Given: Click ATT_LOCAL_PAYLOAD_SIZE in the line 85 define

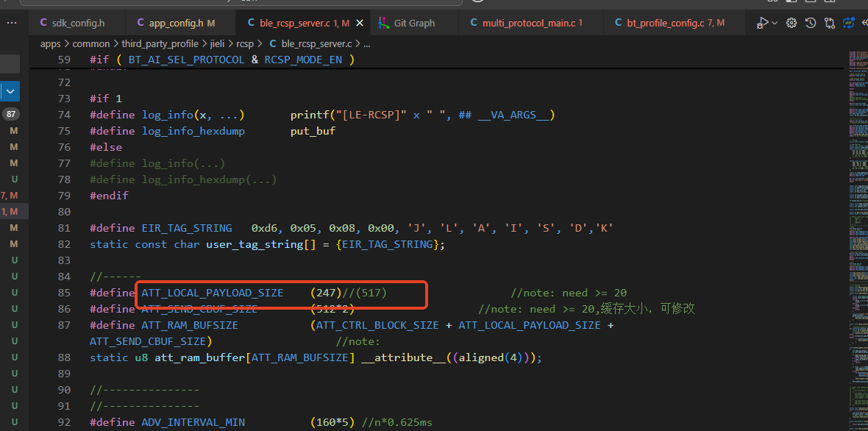Looking at the screenshot, I should [212, 293].
